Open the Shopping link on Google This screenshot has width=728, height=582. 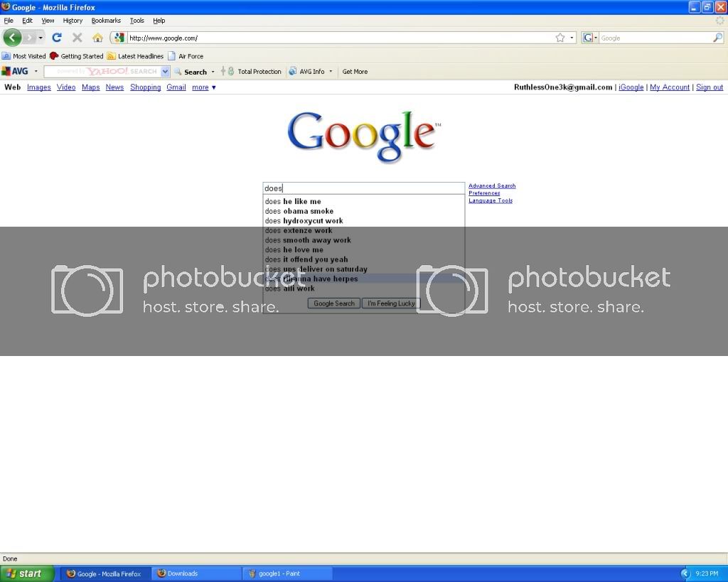click(145, 87)
